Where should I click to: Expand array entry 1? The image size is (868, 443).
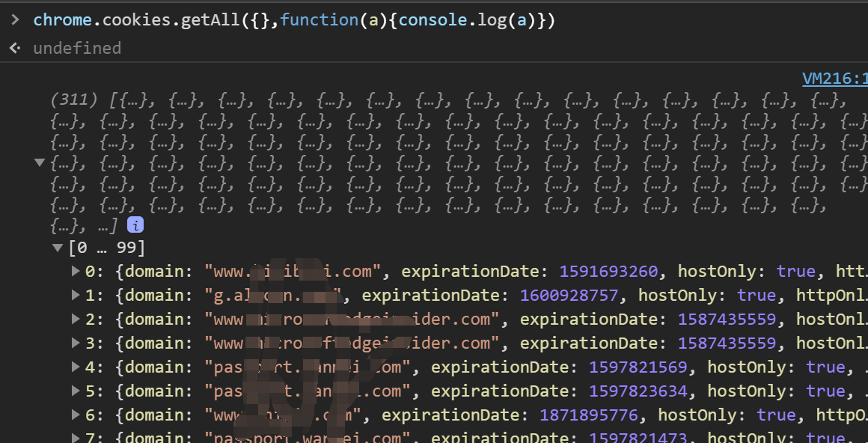tap(76, 295)
